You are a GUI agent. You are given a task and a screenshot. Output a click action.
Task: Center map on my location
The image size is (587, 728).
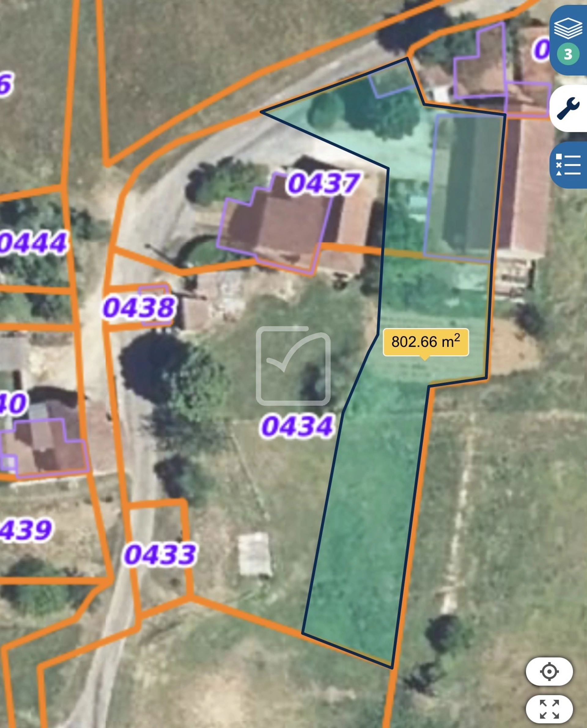(549, 671)
